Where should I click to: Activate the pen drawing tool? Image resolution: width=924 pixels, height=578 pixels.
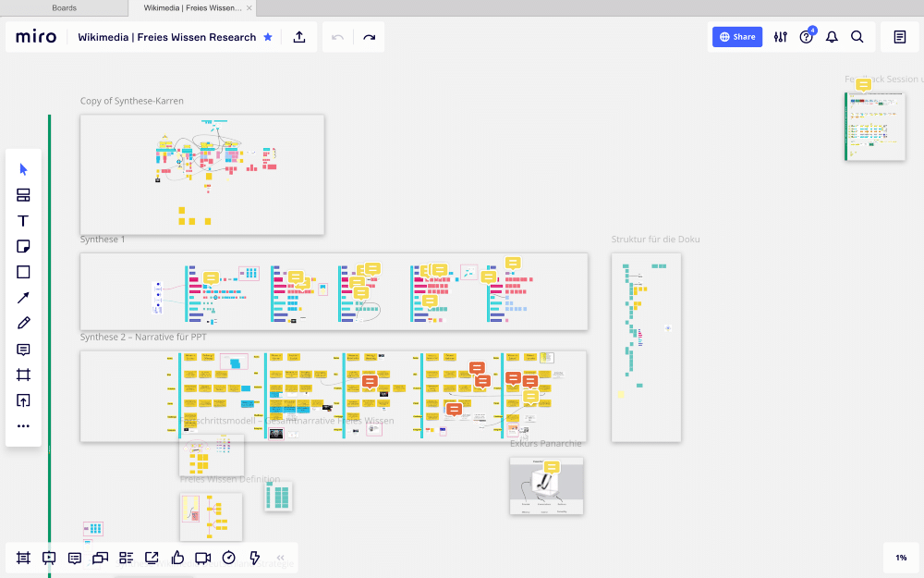24,323
